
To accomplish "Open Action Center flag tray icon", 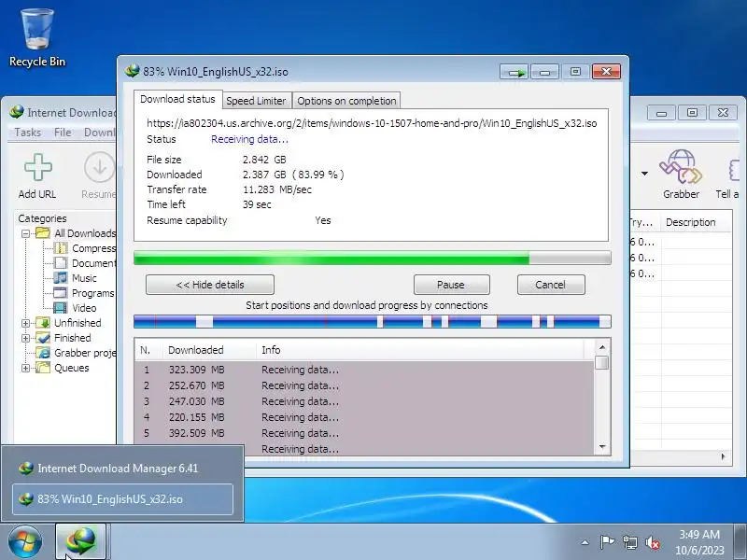I will coord(606,542).
